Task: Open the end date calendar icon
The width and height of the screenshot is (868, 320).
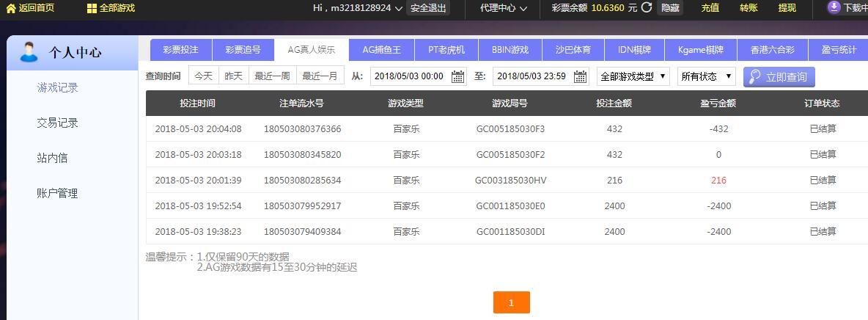Action: click(x=581, y=76)
